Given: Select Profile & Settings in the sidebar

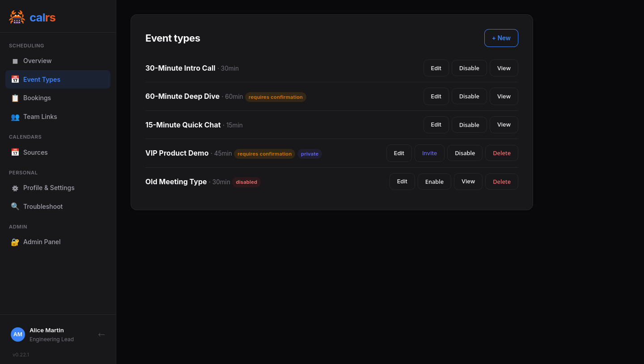Looking at the screenshot, I should tap(49, 188).
